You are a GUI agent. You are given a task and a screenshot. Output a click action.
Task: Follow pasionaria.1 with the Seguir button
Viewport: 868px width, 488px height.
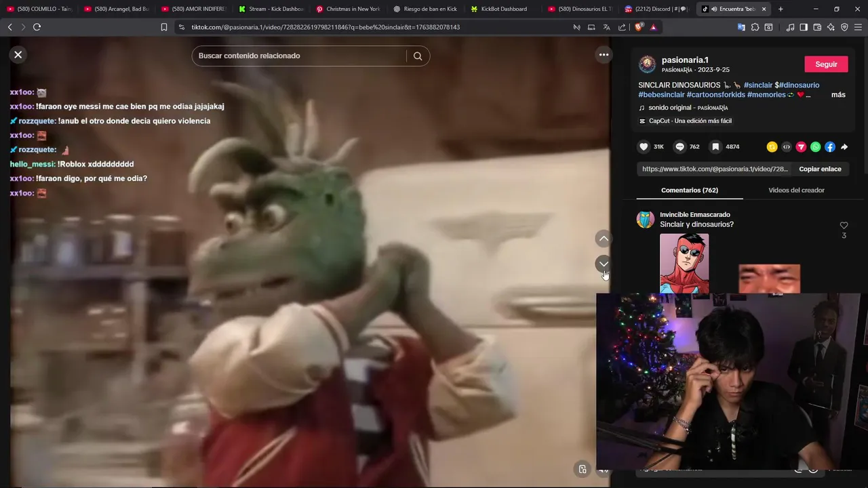click(826, 64)
